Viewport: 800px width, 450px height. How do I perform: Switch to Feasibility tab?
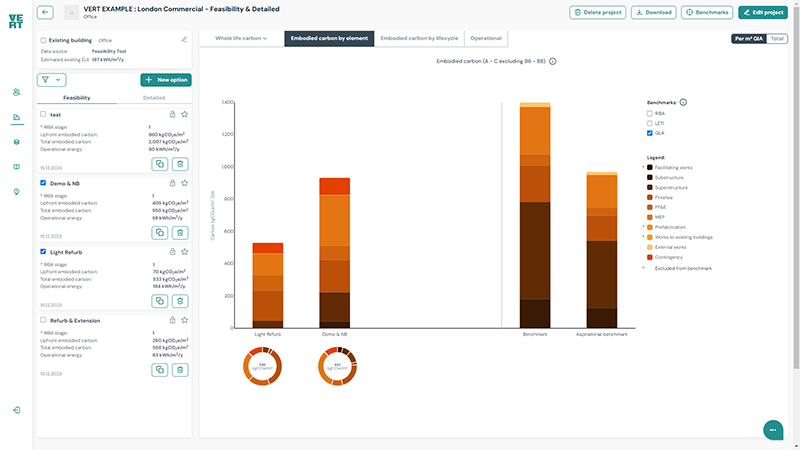pyautogui.click(x=77, y=97)
